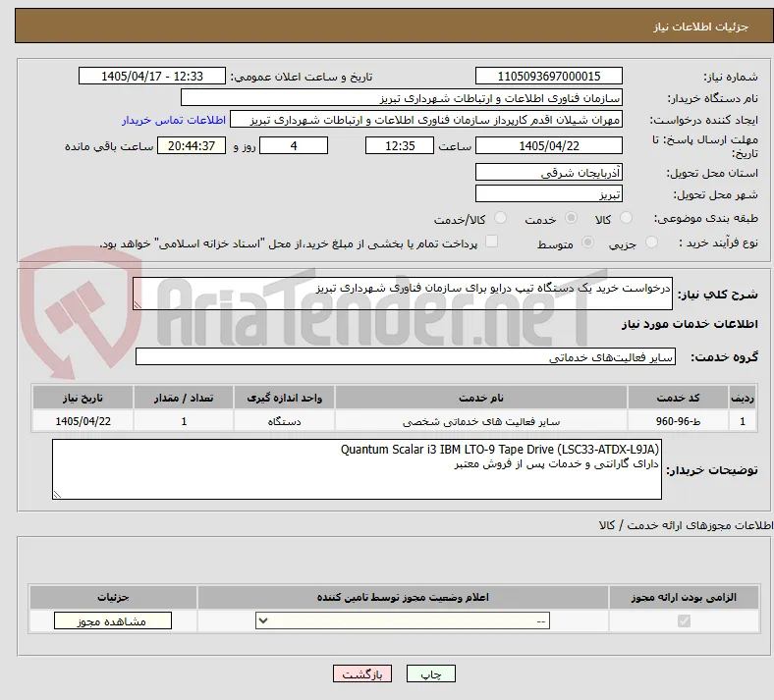774x700 pixels.
Task: Click the buyer notes resize handle
Action: click(57, 494)
